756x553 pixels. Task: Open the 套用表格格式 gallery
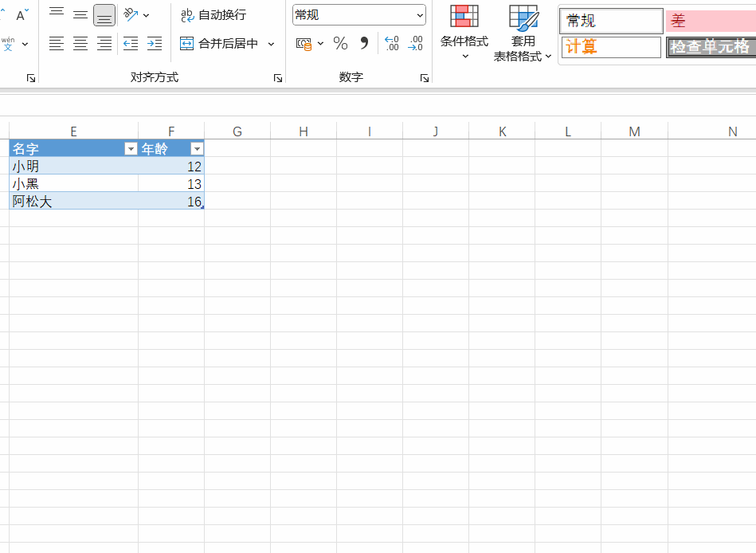click(x=523, y=33)
